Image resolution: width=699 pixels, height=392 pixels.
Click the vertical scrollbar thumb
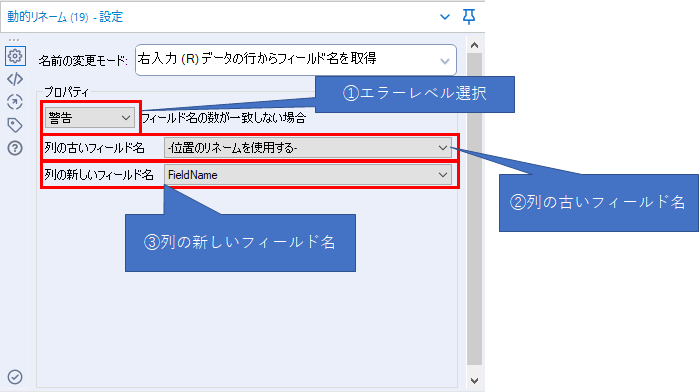[474, 209]
